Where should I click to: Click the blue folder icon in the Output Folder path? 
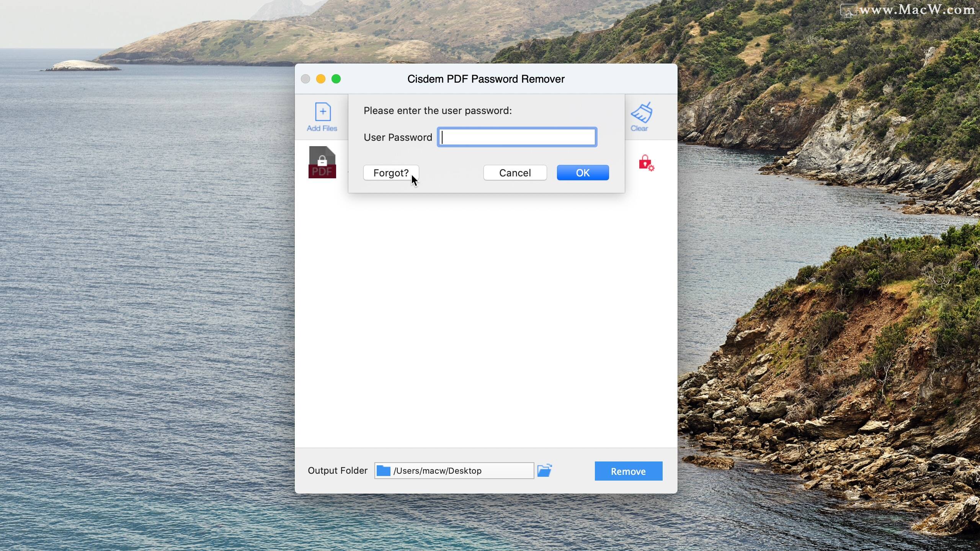click(x=383, y=471)
